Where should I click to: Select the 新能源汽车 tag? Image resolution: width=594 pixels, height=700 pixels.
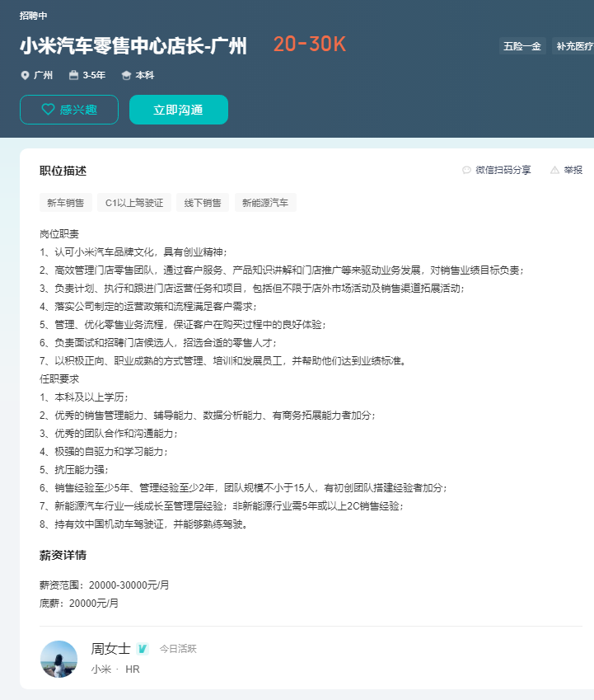265,203
